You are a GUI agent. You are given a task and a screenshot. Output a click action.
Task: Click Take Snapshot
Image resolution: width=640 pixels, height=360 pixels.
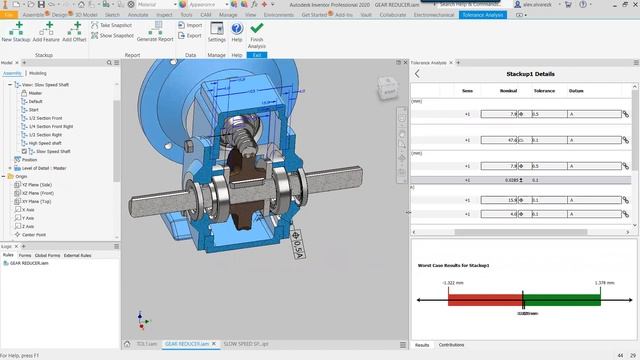click(x=111, y=25)
